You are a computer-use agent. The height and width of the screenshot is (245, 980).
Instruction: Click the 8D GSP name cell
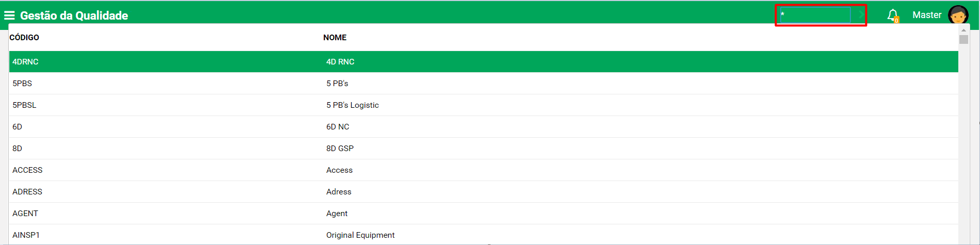[340, 149]
